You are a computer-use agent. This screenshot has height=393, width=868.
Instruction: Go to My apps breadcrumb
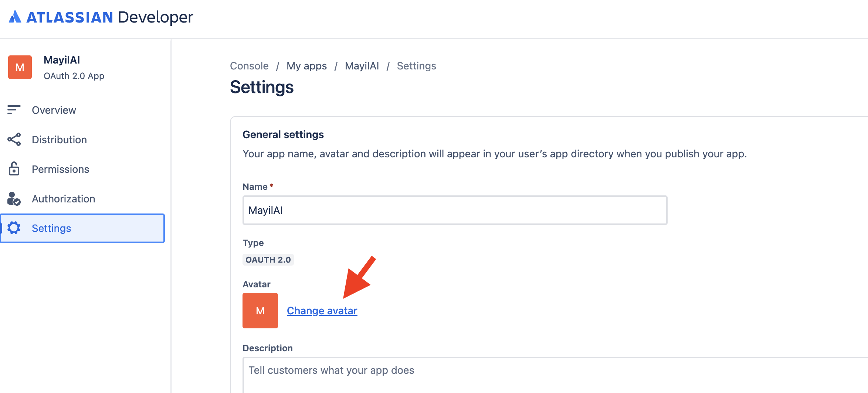[x=306, y=66]
